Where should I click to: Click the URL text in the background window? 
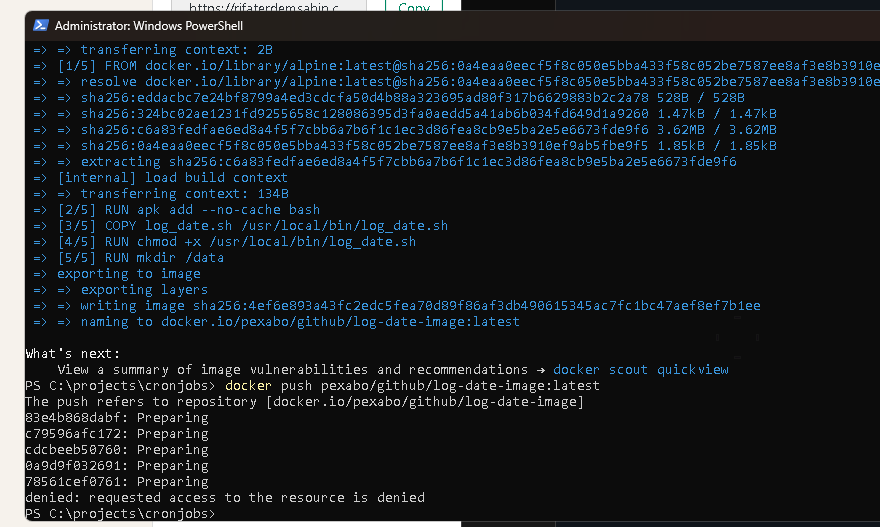(x=264, y=7)
